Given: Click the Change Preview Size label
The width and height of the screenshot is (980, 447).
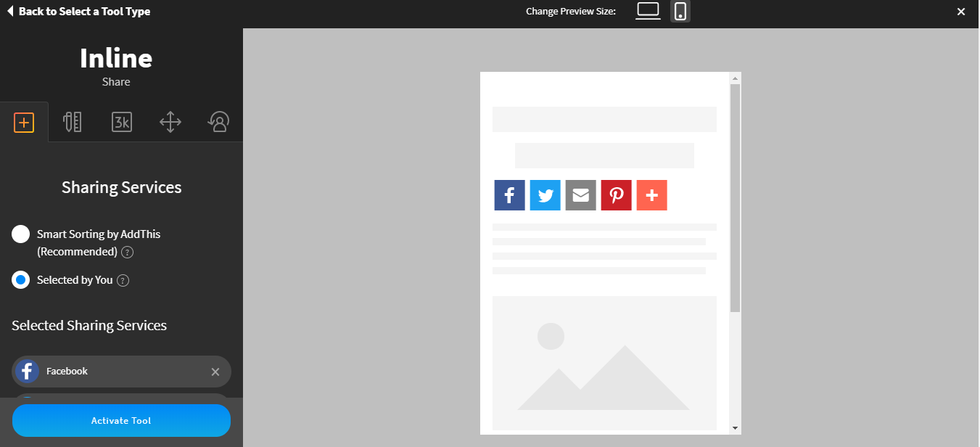Looking at the screenshot, I should (x=571, y=12).
